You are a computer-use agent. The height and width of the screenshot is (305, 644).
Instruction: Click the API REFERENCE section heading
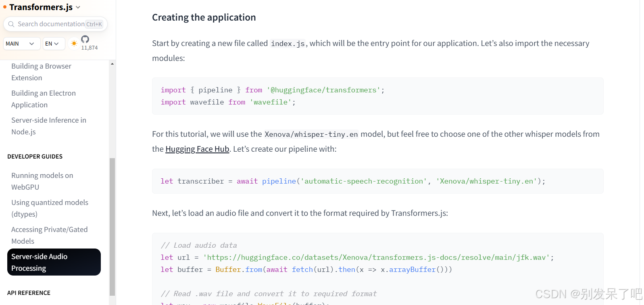click(29, 293)
